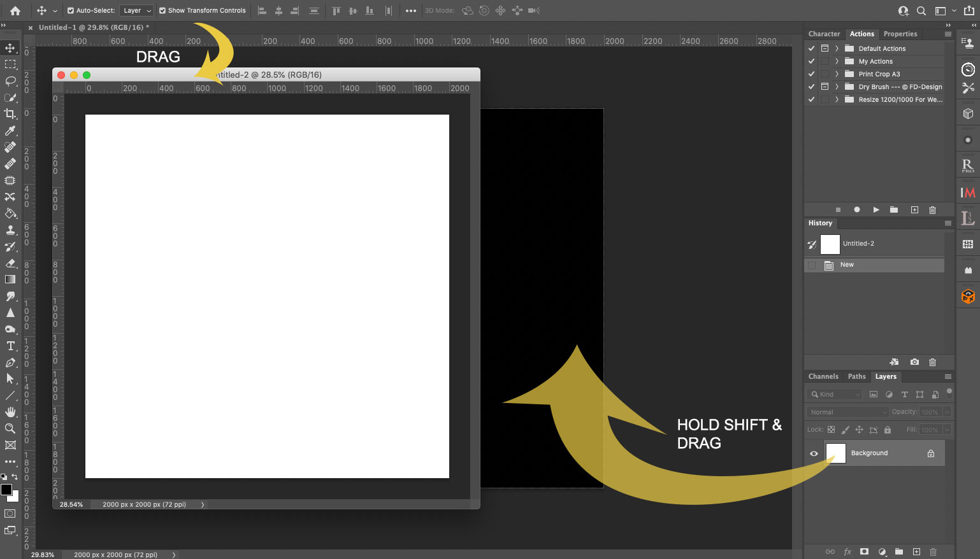
Task: Play the selected action
Action: [x=876, y=209]
